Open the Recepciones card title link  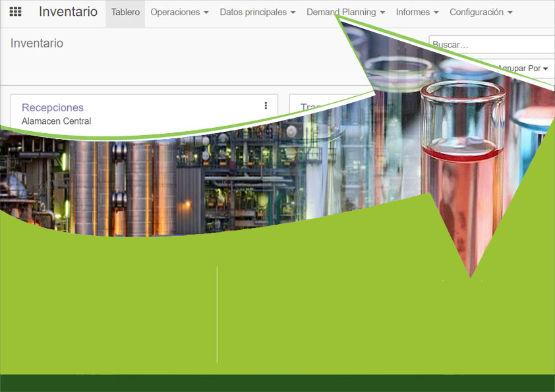[53, 107]
